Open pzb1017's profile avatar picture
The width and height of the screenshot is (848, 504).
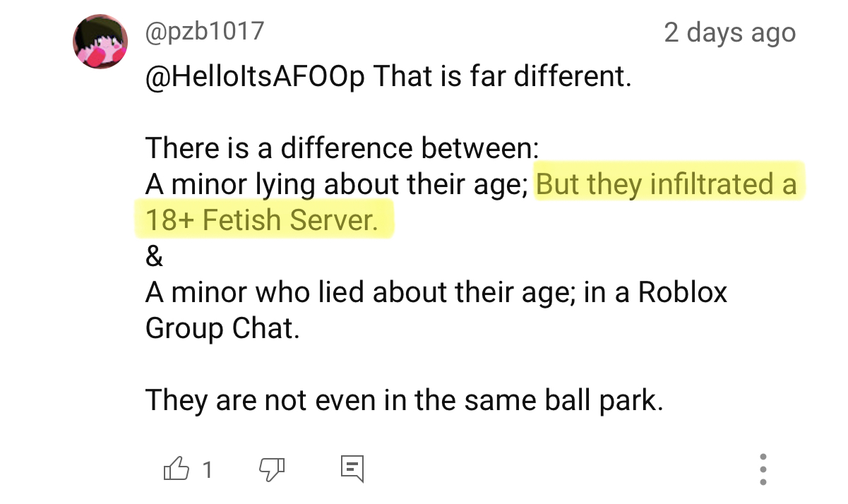point(100,41)
